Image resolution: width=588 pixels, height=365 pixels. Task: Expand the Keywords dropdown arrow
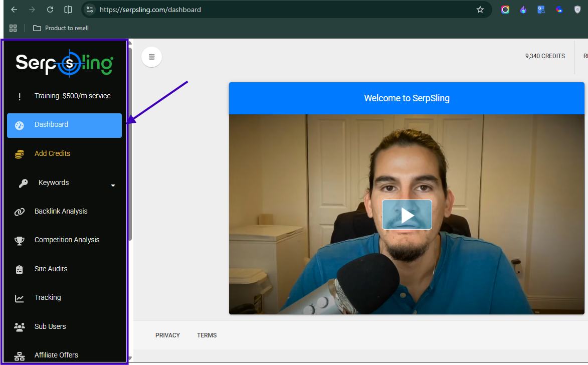[x=113, y=186]
